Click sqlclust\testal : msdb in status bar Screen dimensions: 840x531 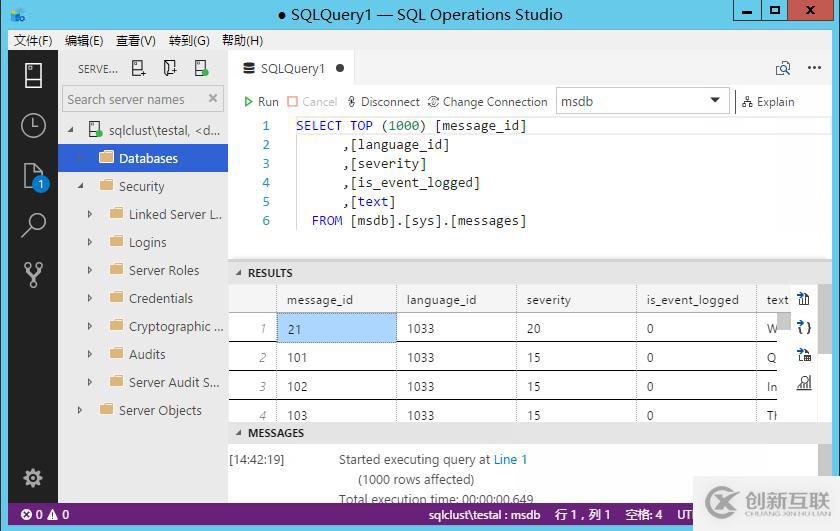tap(484, 515)
